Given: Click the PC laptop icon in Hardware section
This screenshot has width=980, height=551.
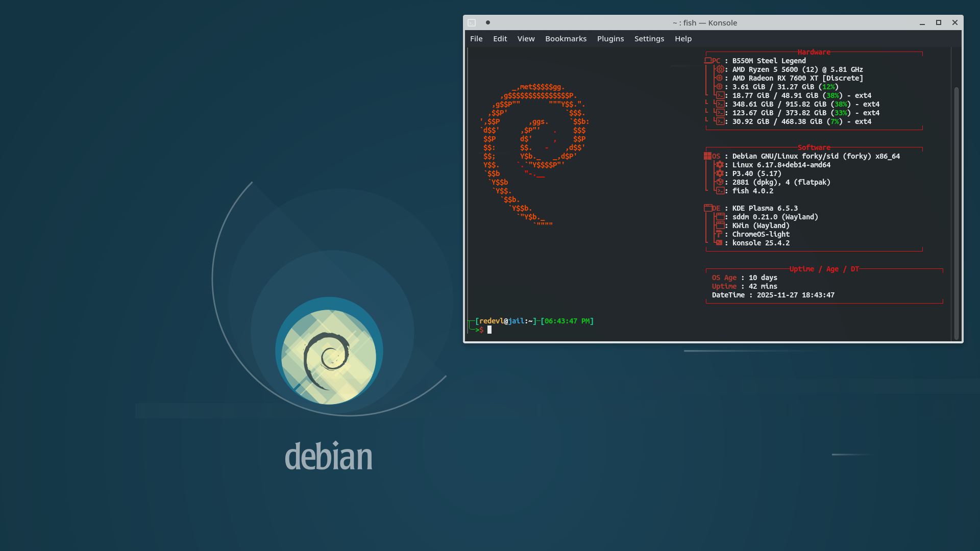Looking at the screenshot, I should (708, 61).
